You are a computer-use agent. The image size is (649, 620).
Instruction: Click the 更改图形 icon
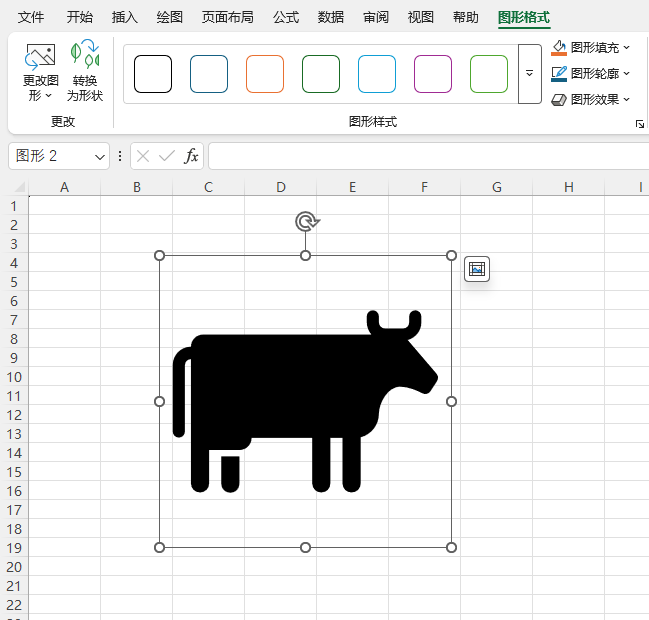[40, 57]
